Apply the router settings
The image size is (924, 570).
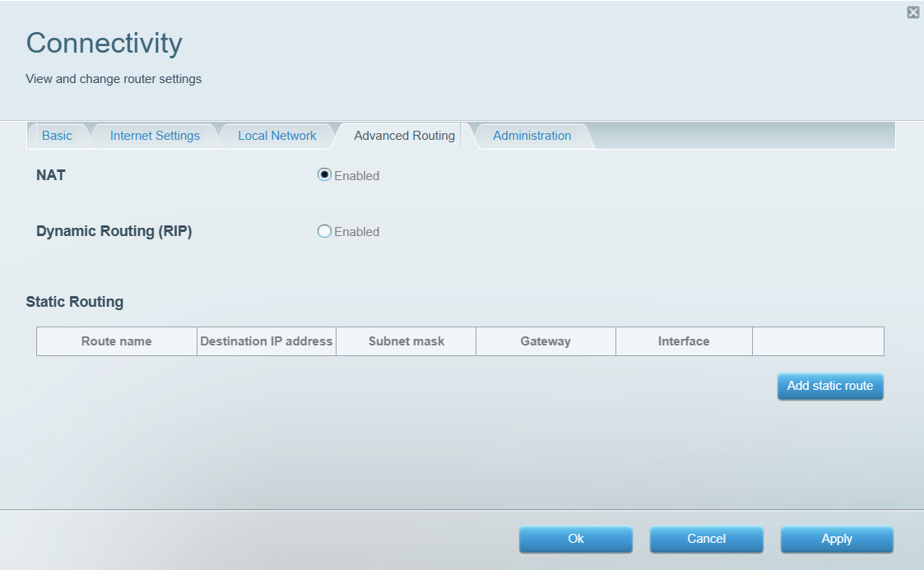[x=837, y=539]
